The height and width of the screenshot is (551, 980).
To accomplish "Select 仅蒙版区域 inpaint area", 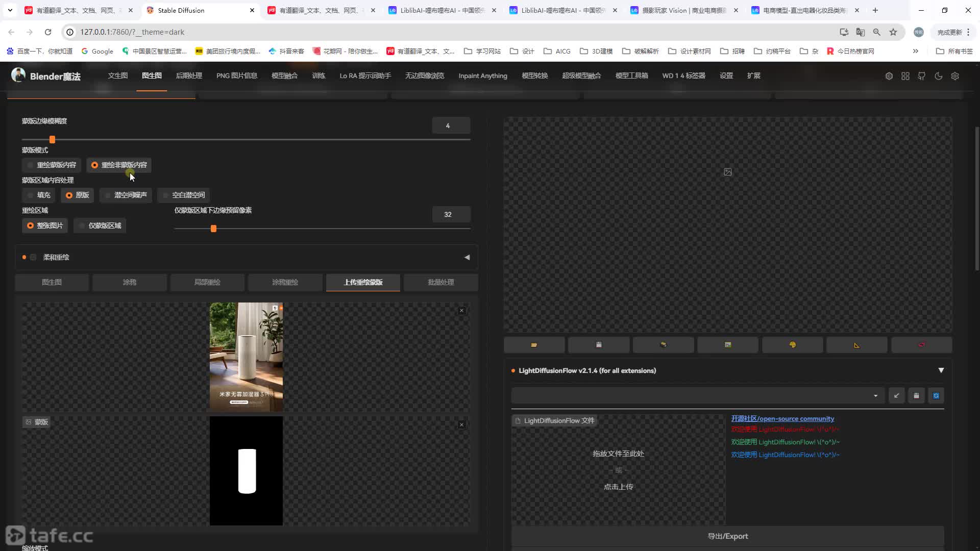I will (100, 226).
